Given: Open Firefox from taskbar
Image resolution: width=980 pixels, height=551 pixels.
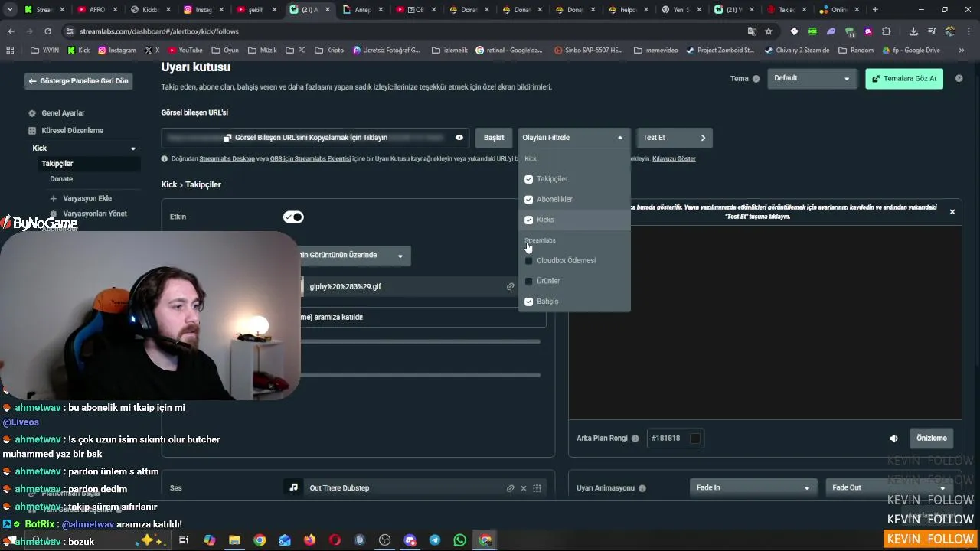Looking at the screenshot, I should pos(309,540).
